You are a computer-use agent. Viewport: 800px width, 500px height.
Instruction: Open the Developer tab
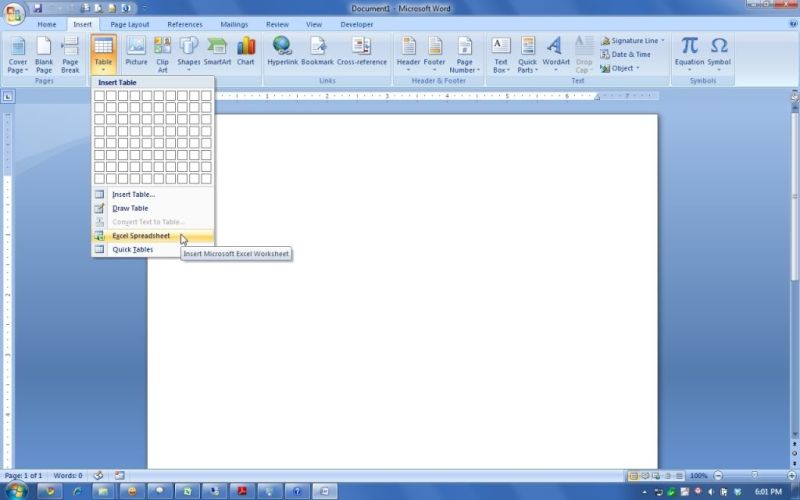[357, 24]
